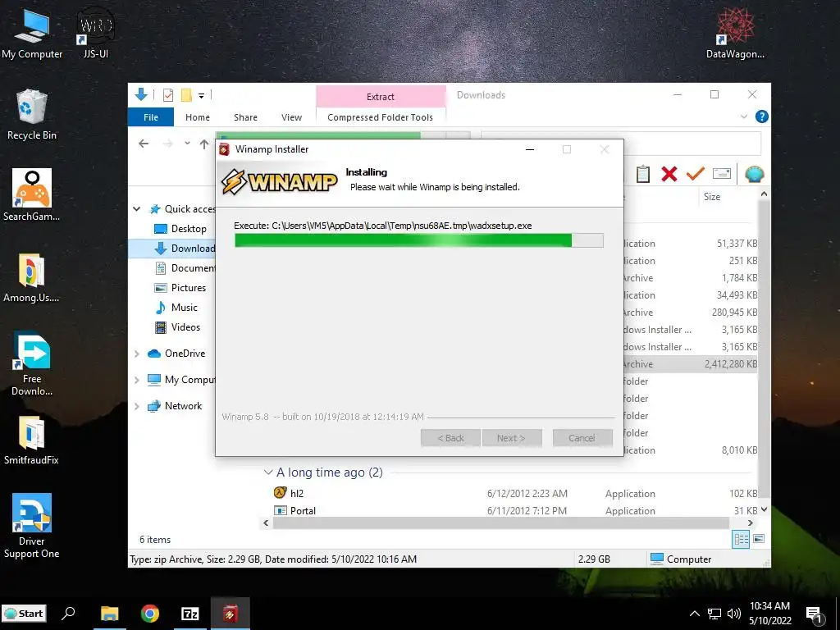Click the Next button in Winamp Installer

(x=511, y=438)
